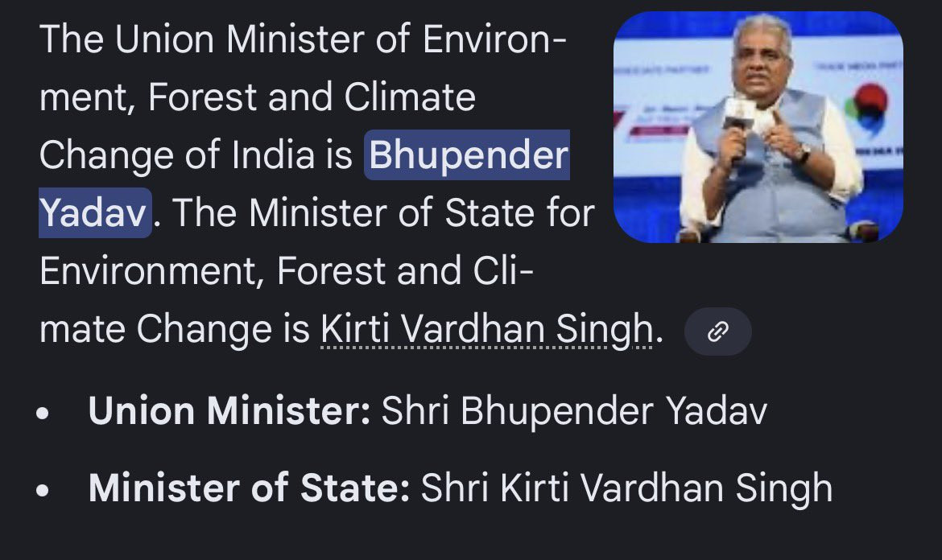Open the minister photo thumbnail
Image resolution: width=942 pixels, height=560 pixels.
(758, 127)
